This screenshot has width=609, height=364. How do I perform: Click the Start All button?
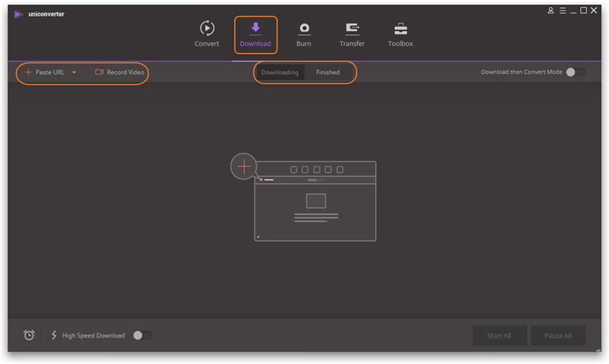[x=499, y=335]
